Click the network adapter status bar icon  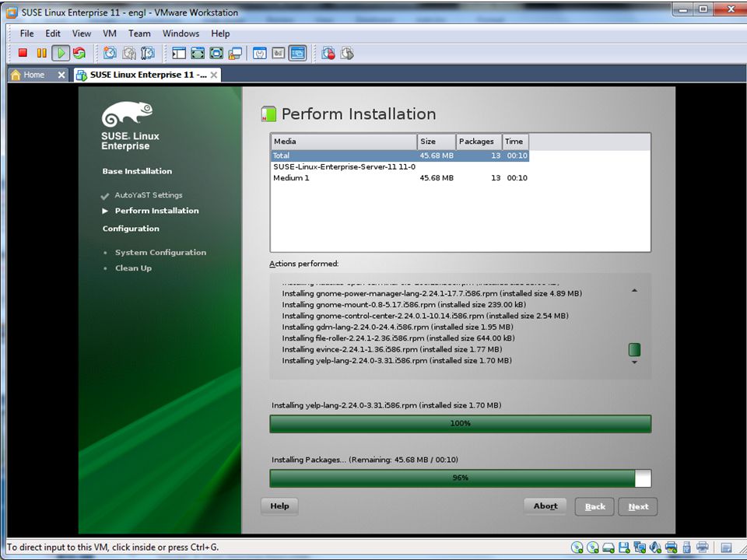[x=640, y=547]
